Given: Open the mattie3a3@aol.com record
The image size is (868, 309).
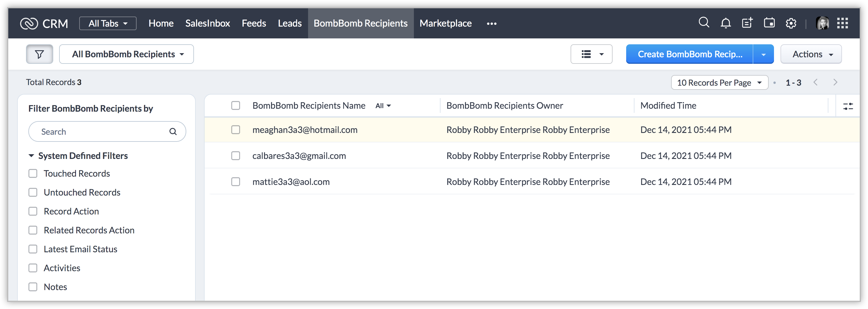Looking at the screenshot, I should [x=291, y=182].
